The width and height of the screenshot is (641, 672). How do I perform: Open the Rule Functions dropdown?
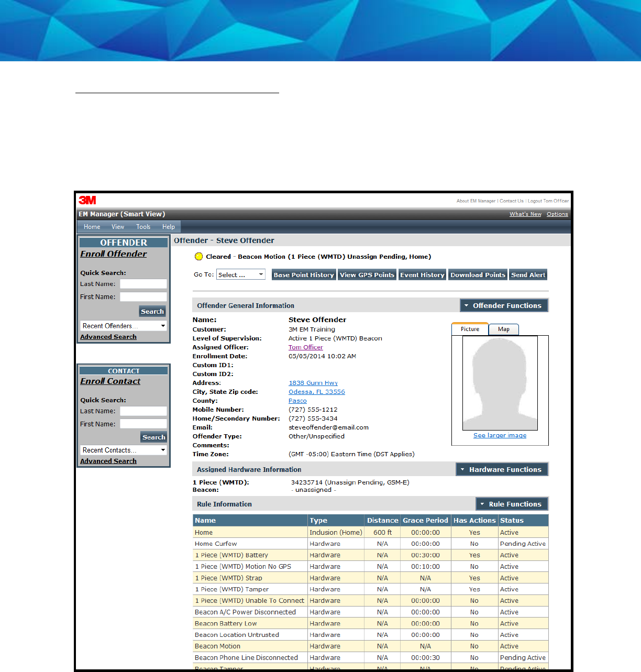[x=512, y=504]
